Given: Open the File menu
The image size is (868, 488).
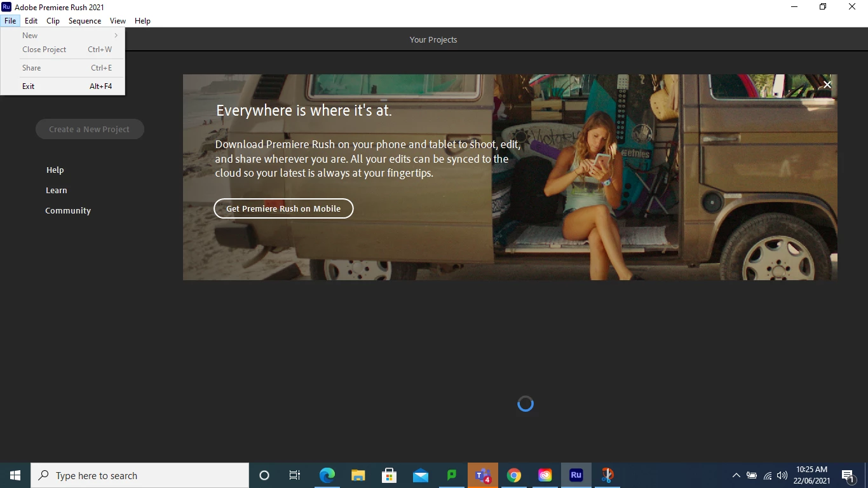Looking at the screenshot, I should (x=10, y=21).
